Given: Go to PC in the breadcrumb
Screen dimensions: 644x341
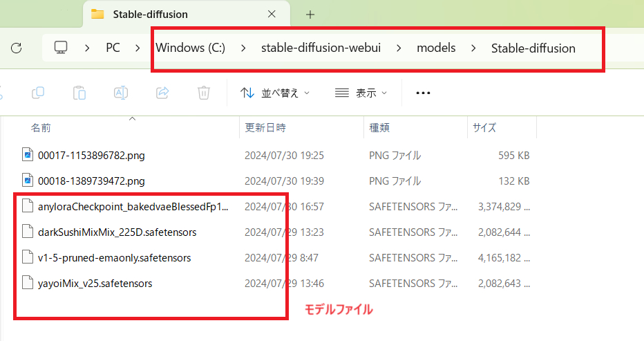Looking at the screenshot, I should coord(113,48).
